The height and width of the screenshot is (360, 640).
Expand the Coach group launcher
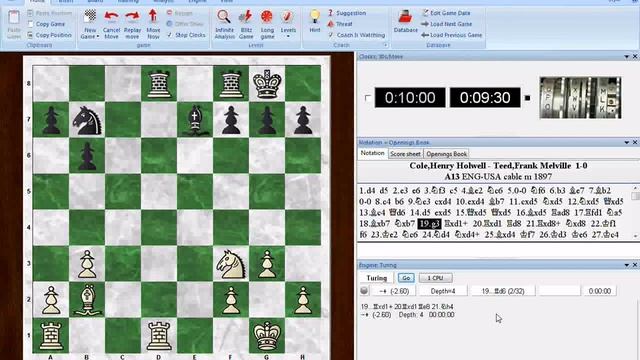click(385, 45)
